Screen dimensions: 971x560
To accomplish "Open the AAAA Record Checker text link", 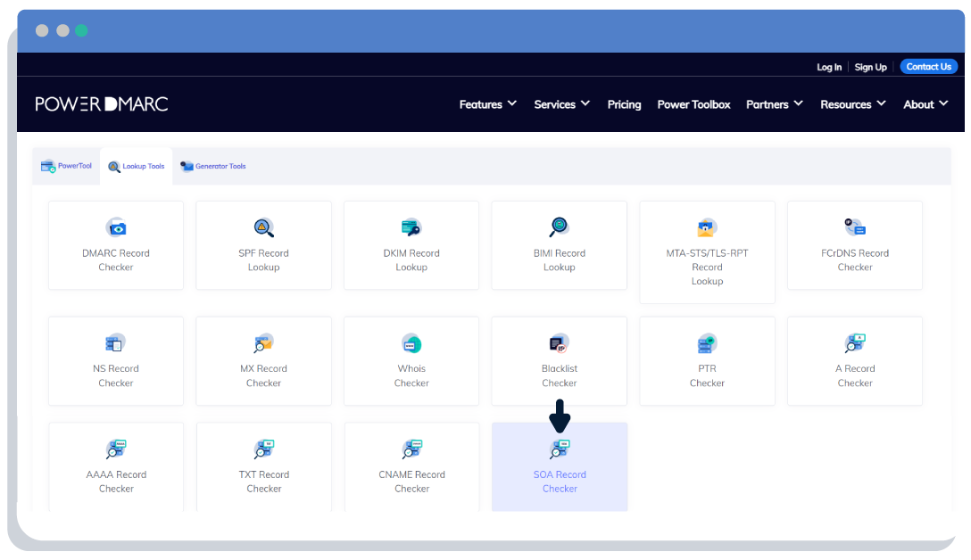I will tap(116, 482).
